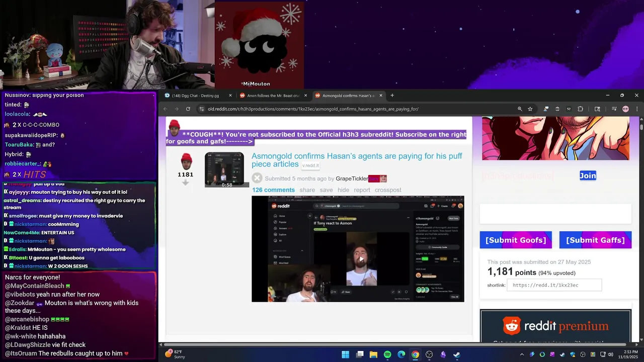Image resolution: width=644 pixels, height=362 pixels.
Task: Click the 1,181 points text
Action: [512, 272]
